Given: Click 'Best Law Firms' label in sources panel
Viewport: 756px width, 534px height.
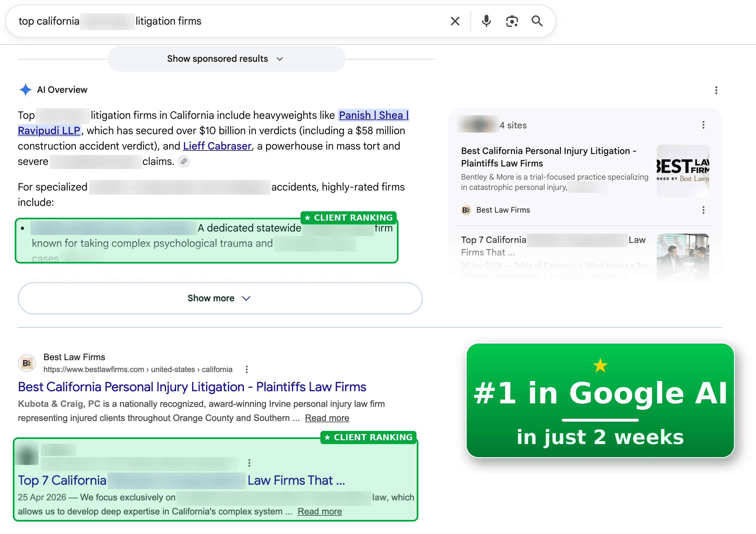Looking at the screenshot, I should (x=503, y=210).
